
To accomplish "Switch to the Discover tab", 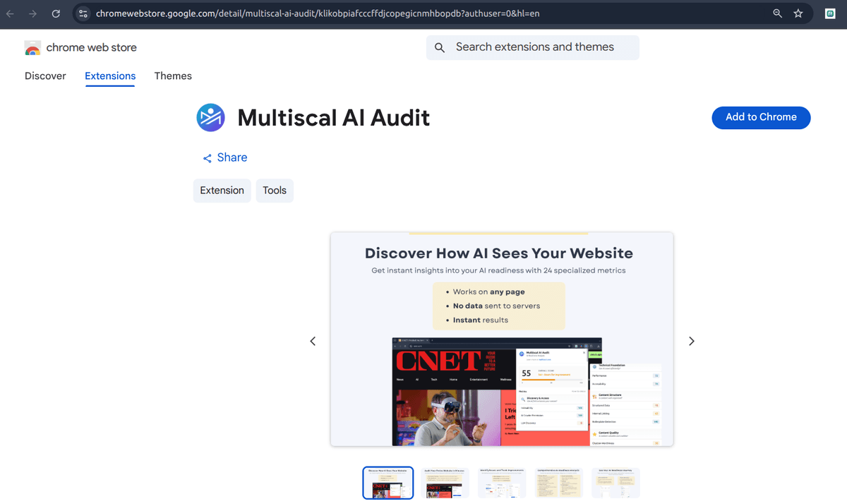I will 45,76.
